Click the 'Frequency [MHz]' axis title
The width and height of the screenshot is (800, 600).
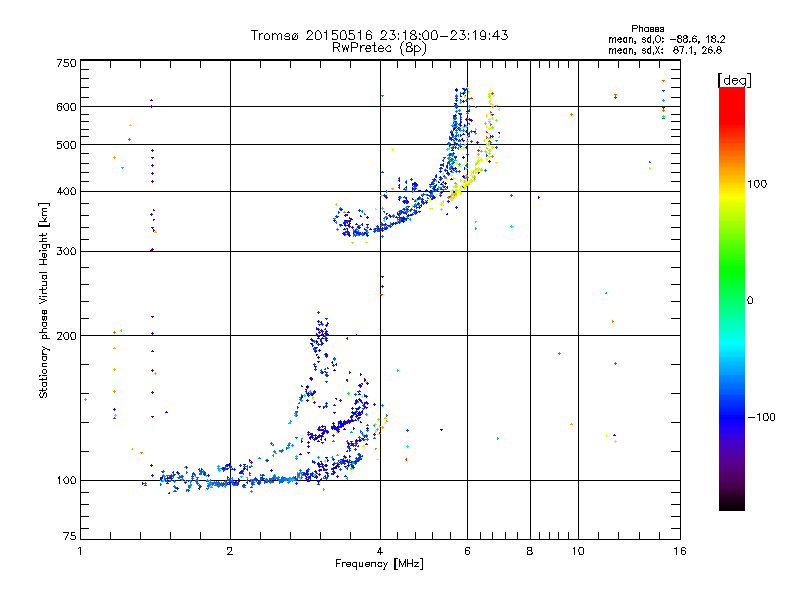pyautogui.click(x=379, y=564)
